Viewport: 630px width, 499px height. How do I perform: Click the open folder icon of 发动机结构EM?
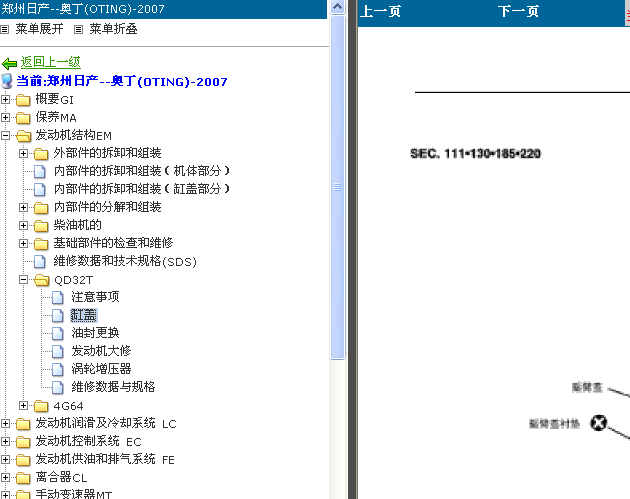coord(23,136)
